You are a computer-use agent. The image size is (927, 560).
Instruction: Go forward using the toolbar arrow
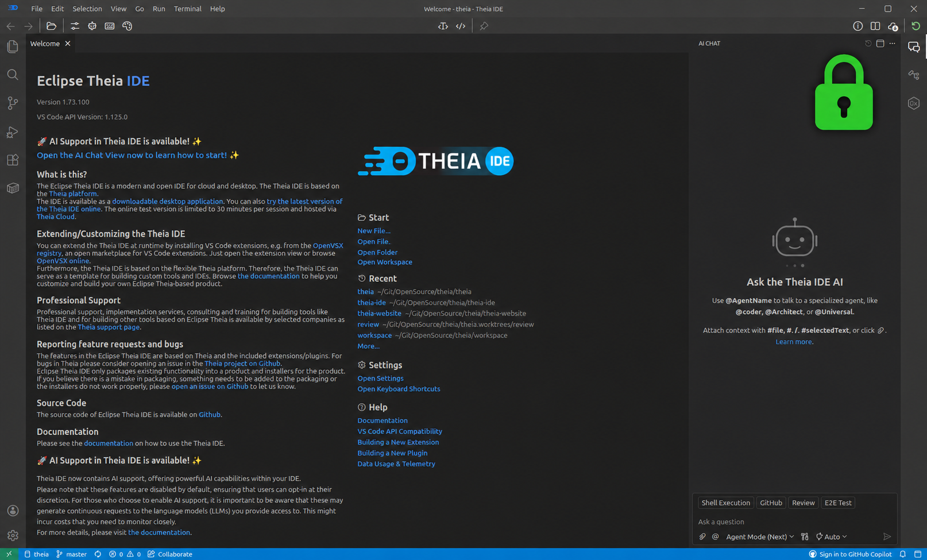coord(28,26)
